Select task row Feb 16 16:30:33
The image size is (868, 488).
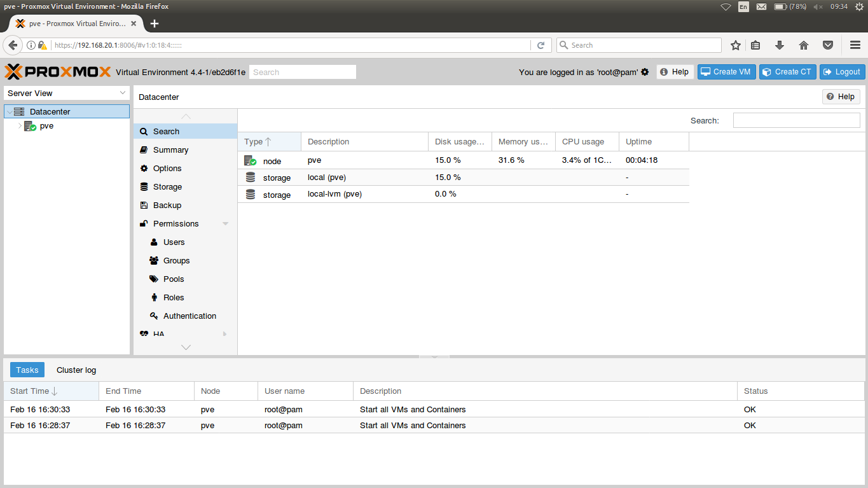(434, 409)
